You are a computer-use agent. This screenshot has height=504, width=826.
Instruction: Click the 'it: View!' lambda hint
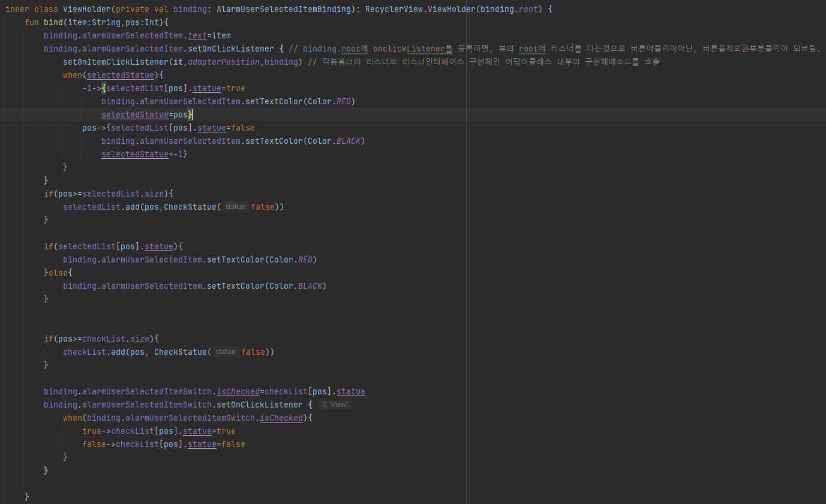tap(335, 405)
